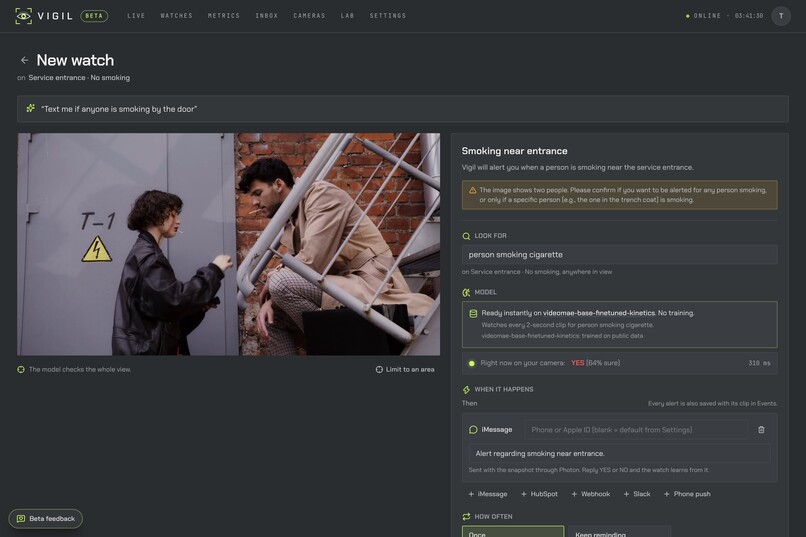Open the Inbox tab
The image size is (806, 537).
click(267, 16)
